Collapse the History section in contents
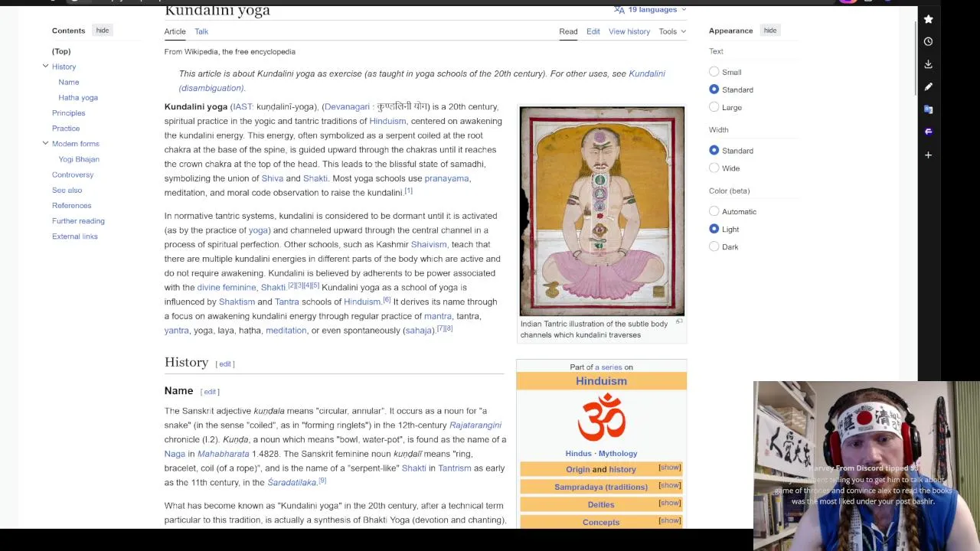 coord(45,67)
